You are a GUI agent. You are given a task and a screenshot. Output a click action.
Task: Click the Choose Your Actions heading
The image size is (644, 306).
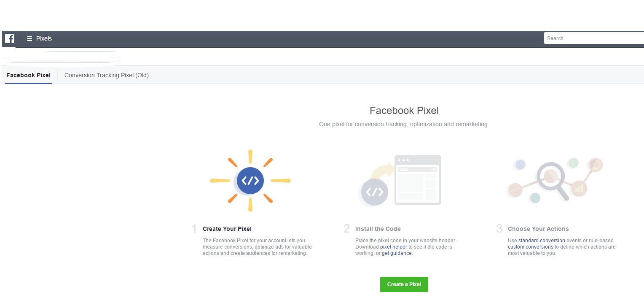pos(538,229)
